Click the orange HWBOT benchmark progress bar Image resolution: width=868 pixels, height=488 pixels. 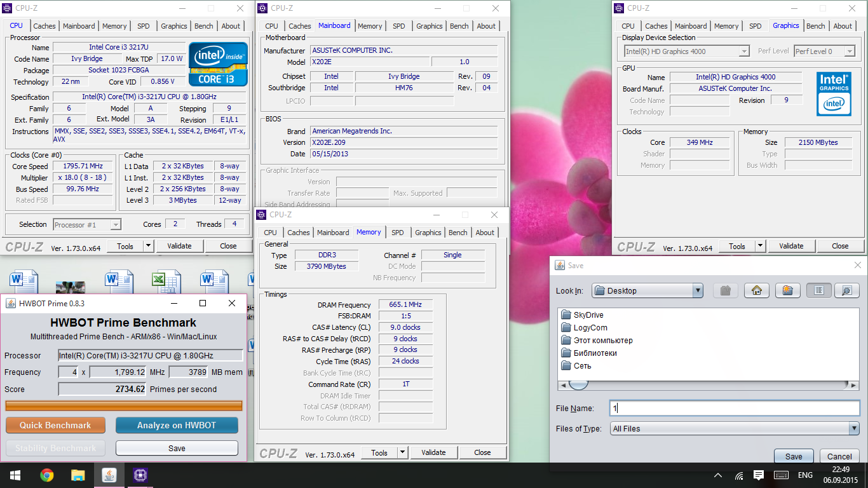pos(124,405)
